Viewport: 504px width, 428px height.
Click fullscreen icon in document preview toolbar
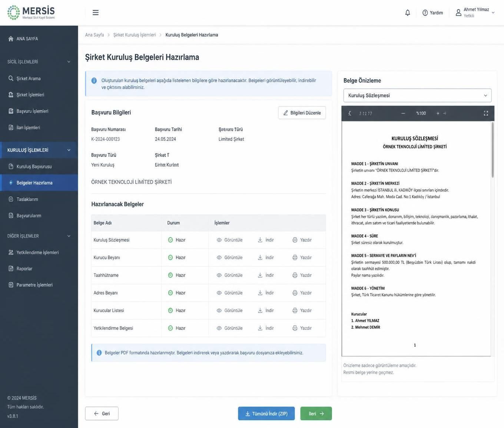[x=486, y=113]
